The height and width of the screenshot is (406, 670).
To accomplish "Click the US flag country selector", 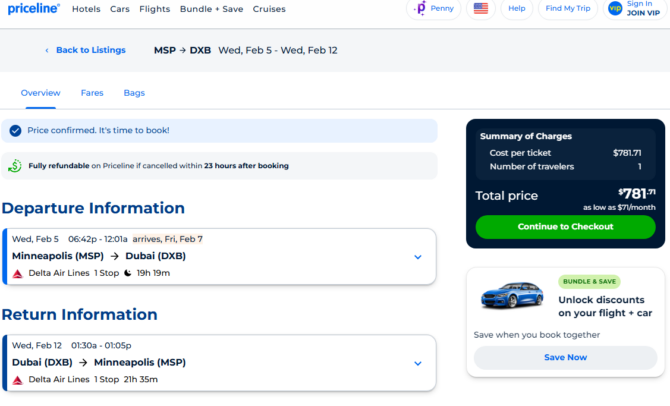I will 481,8.
